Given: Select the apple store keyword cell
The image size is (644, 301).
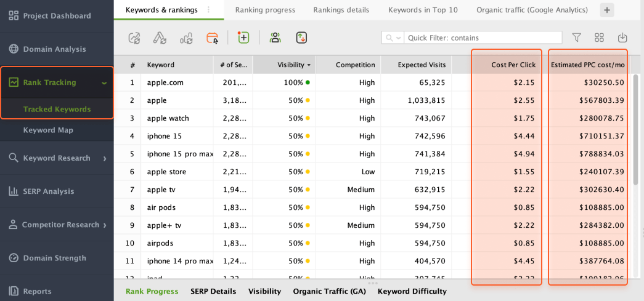Looking at the screenshot, I should pyautogui.click(x=177, y=172).
